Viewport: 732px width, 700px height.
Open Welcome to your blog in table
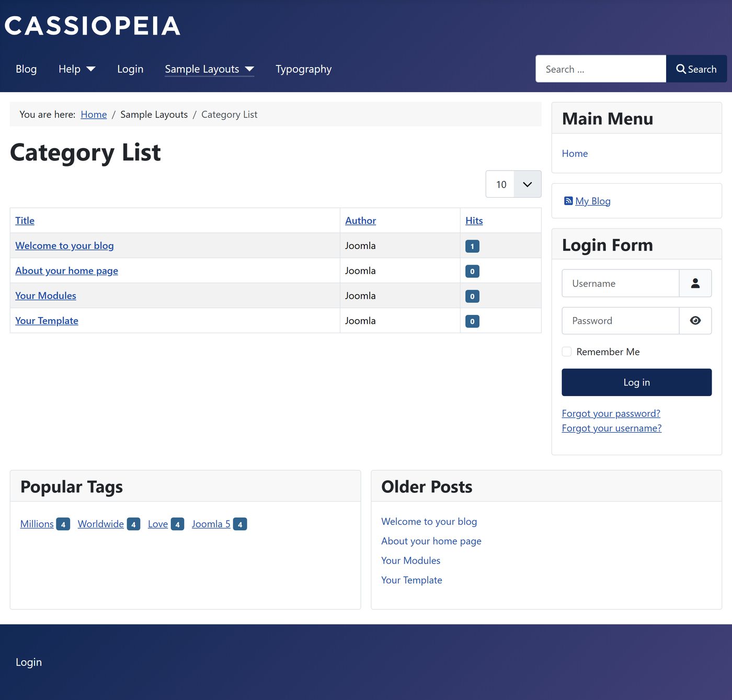(x=64, y=245)
